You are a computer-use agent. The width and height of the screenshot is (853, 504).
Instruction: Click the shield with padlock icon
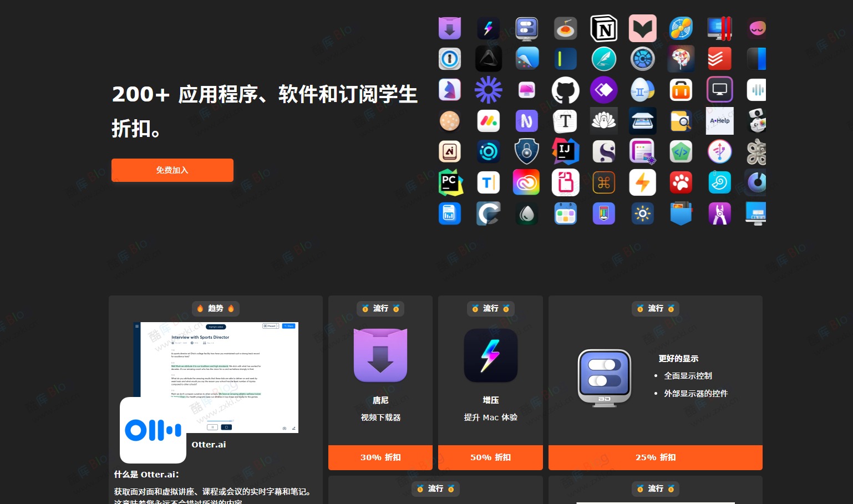click(x=527, y=151)
